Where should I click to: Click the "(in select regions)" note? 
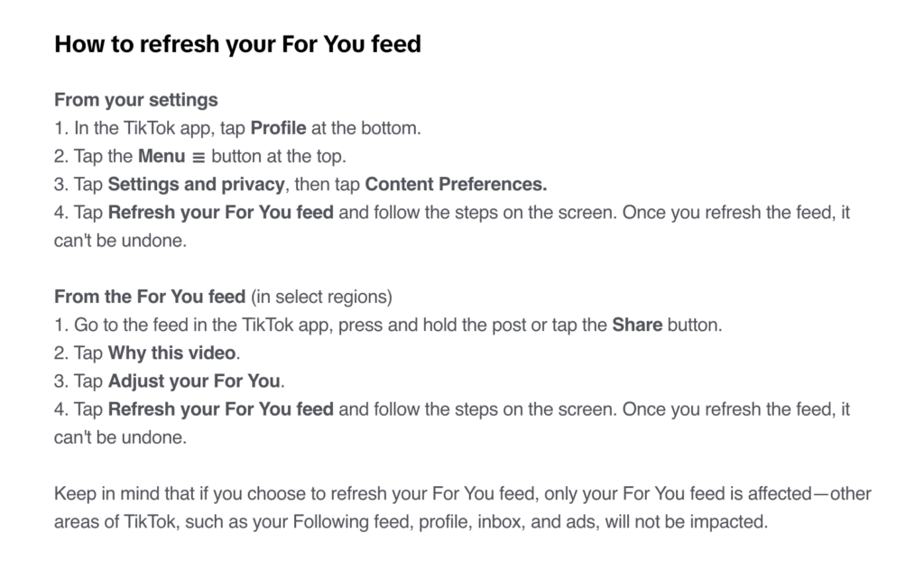pyautogui.click(x=321, y=297)
